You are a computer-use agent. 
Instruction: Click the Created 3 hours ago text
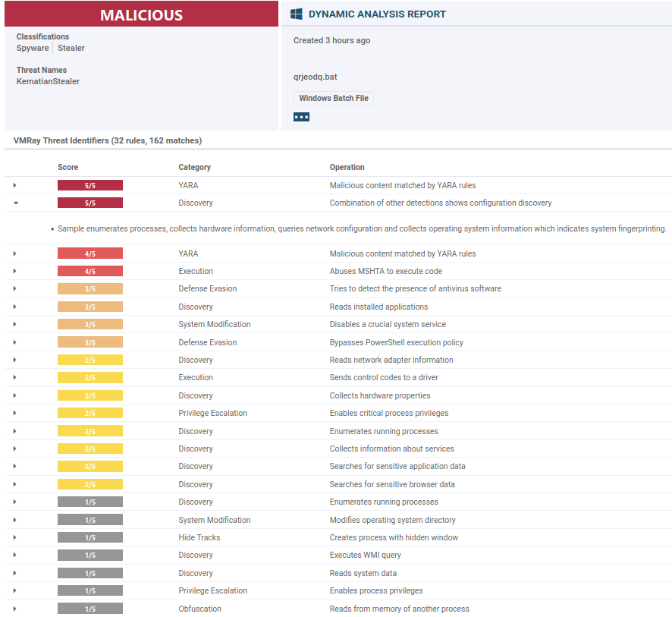[331, 40]
